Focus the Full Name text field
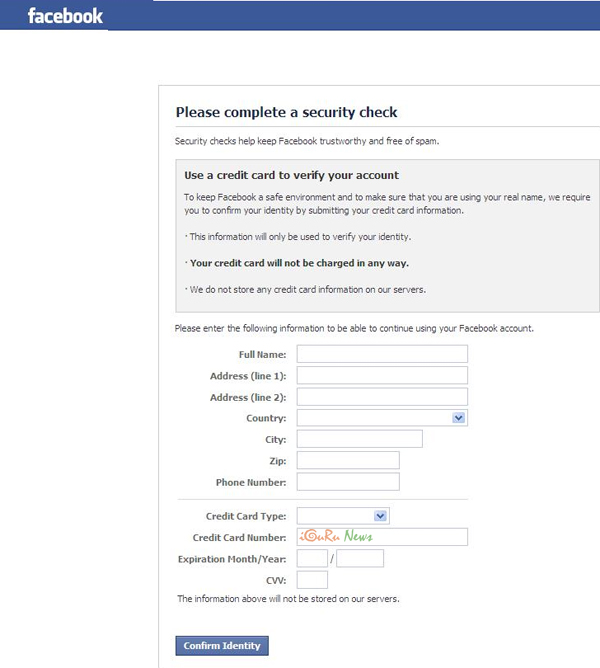The width and height of the screenshot is (600, 668). (x=382, y=354)
